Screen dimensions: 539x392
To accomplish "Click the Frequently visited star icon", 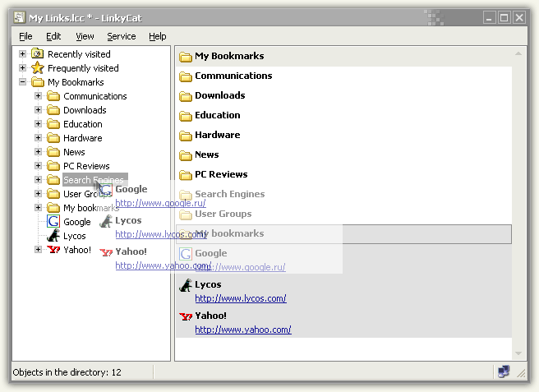I will [x=38, y=67].
